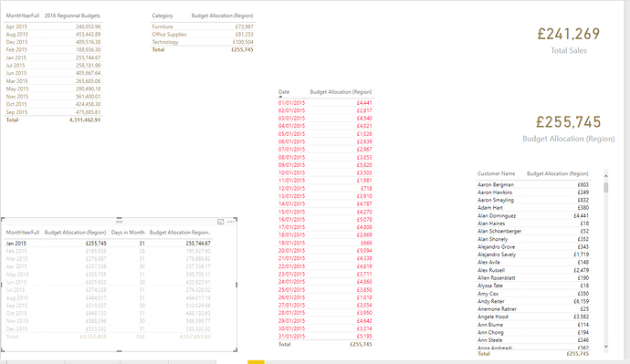The width and height of the screenshot is (630, 364).
Task: Click the Apr 2015 row with 240,053.96
Action: pos(53,26)
